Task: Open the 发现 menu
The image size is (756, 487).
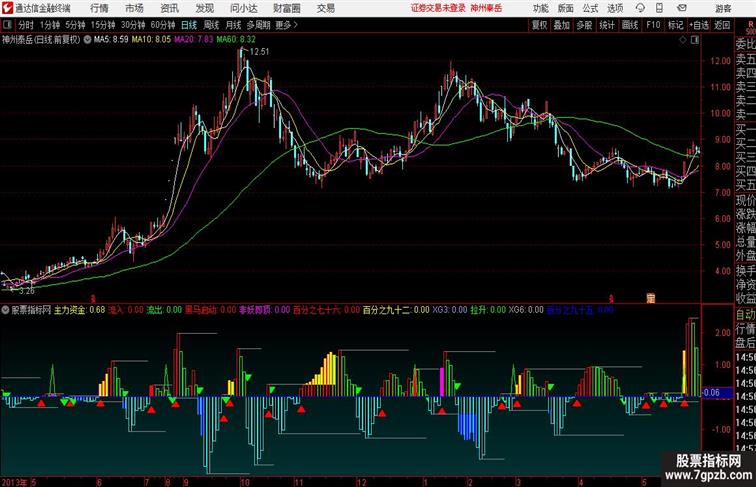Action: tap(204, 8)
